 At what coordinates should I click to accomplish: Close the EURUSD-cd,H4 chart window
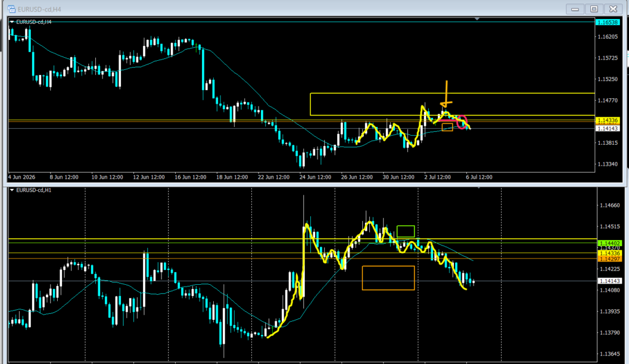coord(614,9)
